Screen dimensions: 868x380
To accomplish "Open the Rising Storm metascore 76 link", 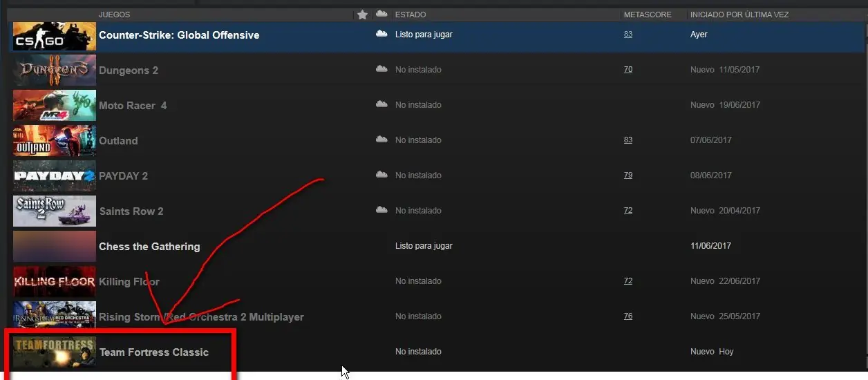I will tap(628, 316).
